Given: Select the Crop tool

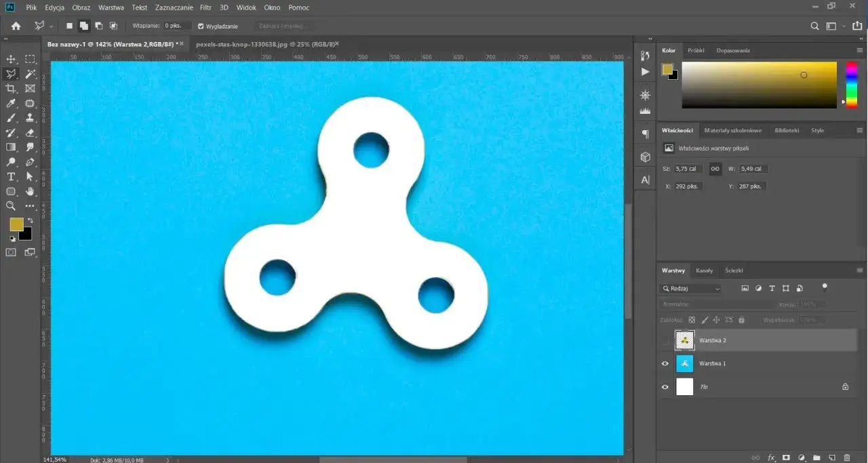Looking at the screenshot, I should pyautogui.click(x=11, y=89).
